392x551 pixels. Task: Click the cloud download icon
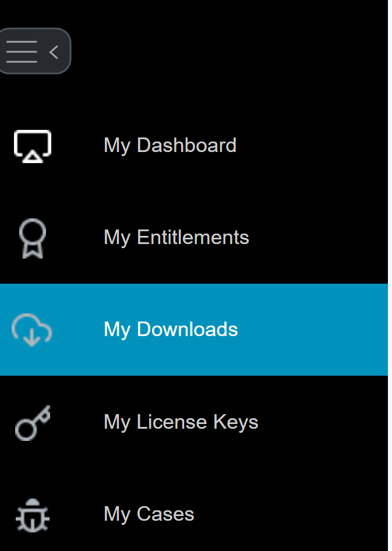click(33, 330)
